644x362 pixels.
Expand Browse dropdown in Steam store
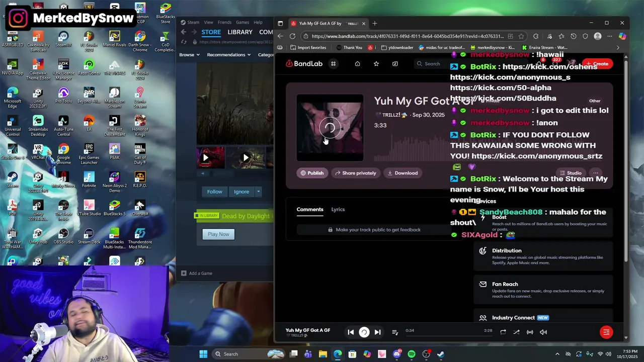[x=190, y=55]
